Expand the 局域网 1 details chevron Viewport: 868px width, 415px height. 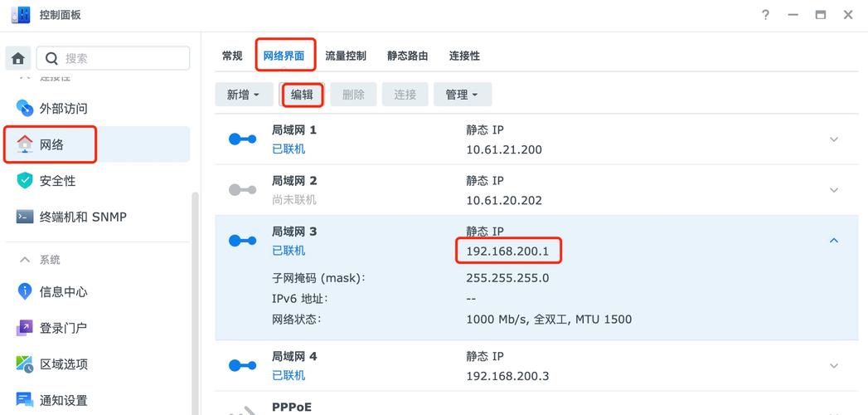pyautogui.click(x=834, y=139)
